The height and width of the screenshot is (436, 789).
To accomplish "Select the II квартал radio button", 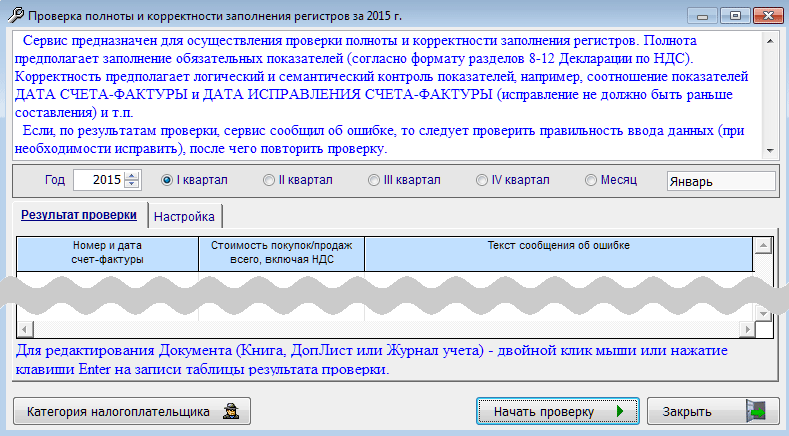I will (x=269, y=180).
